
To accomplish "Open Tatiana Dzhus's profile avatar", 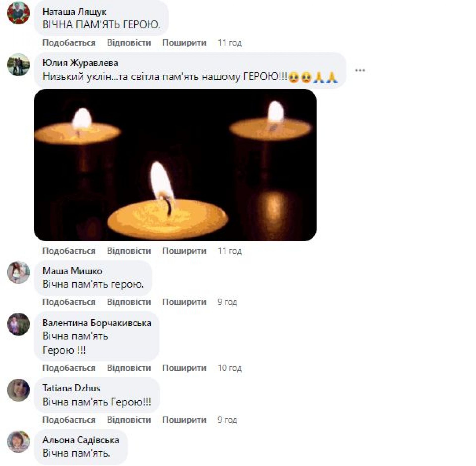I will (x=18, y=390).
